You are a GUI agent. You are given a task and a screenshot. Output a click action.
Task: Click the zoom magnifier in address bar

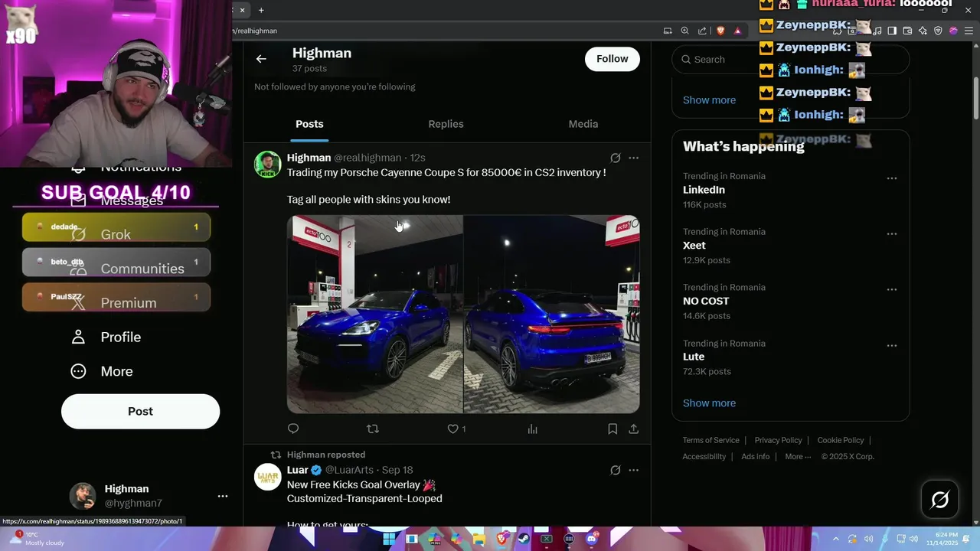[685, 31]
